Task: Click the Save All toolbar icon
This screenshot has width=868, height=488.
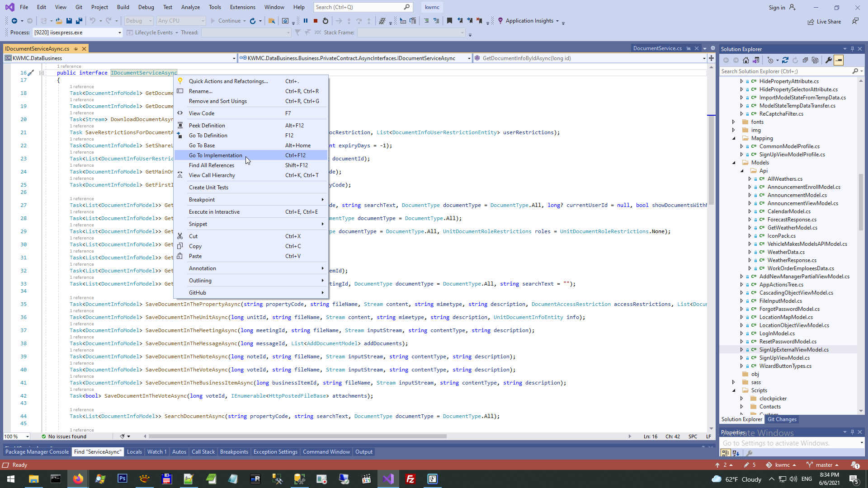Action: 79,21
